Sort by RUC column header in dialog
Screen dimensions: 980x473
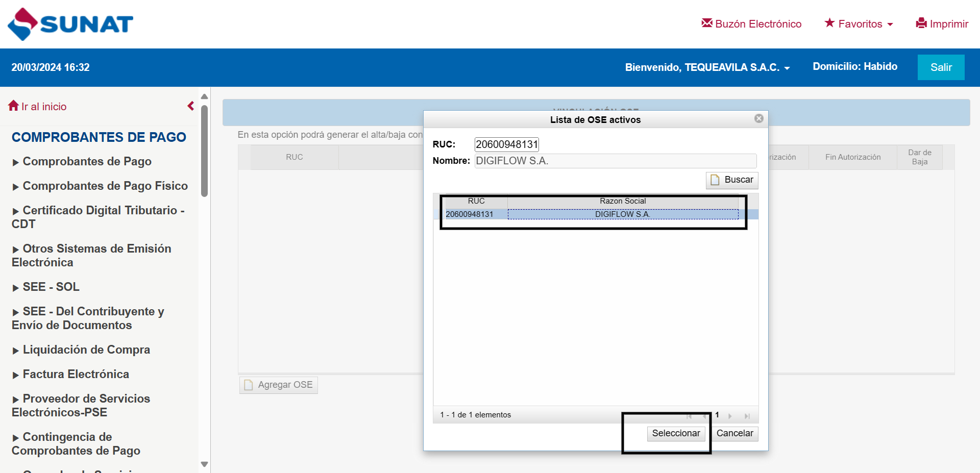(x=476, y=201)
